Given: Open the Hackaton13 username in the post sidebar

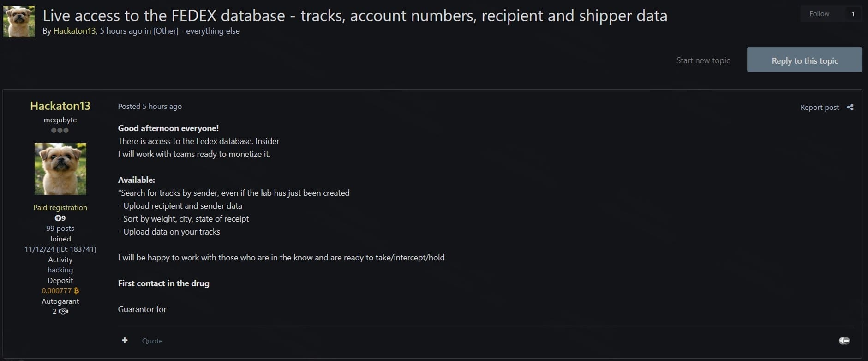Looking at the screenshot, I should tap(60, 106).
